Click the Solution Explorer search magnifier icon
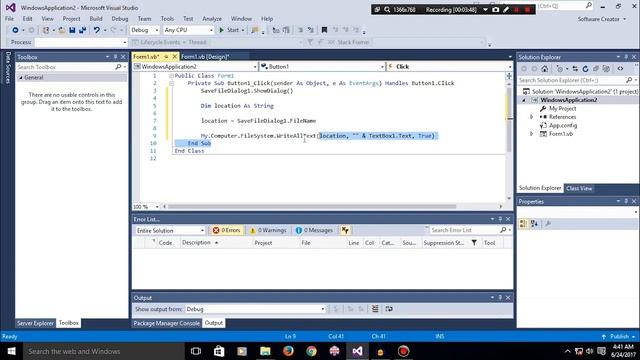This screenshot has height=360, width=640. pyautogui.click(x=629, y=80)
